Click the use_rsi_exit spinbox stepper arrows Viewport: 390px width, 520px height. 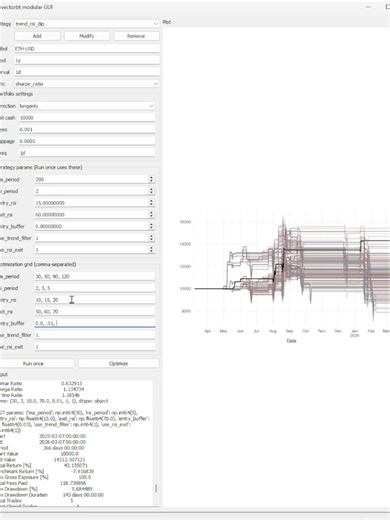[x=151, y=250]
